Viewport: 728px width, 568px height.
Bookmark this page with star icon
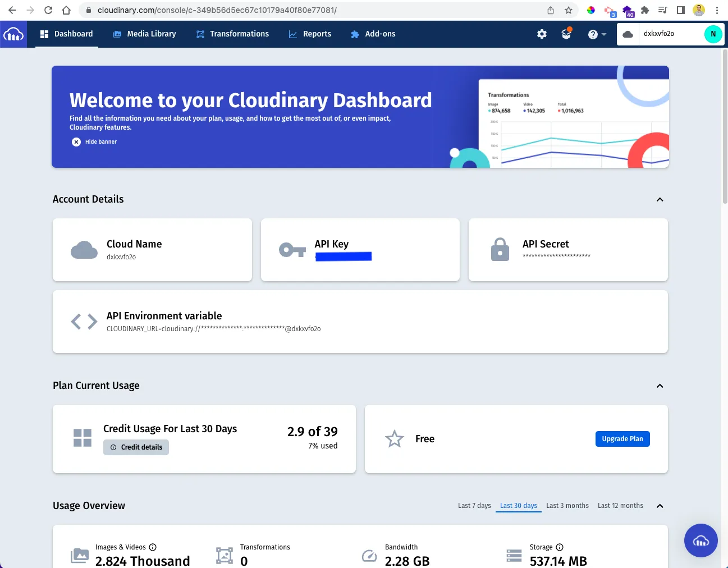569,10
